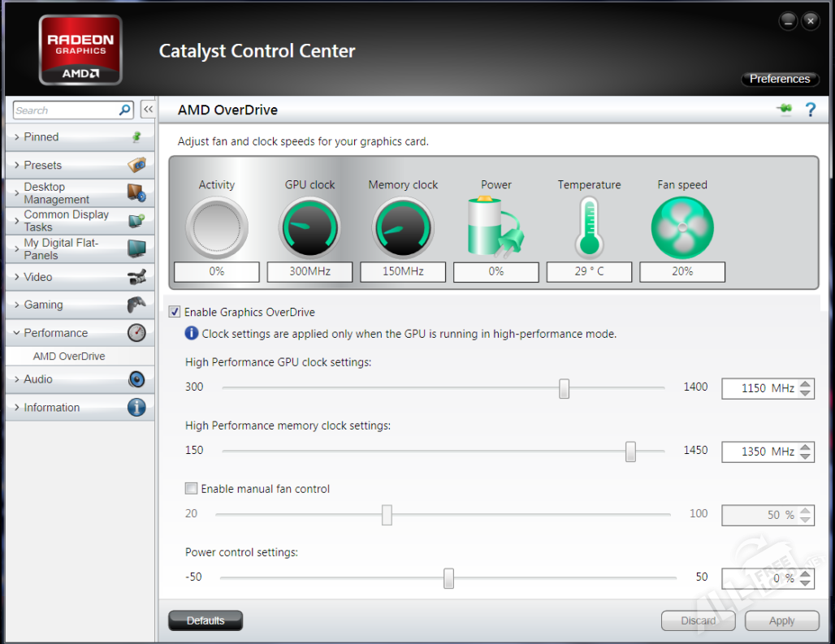Click the Temperature thermometer icon

(x=589, y=228)
